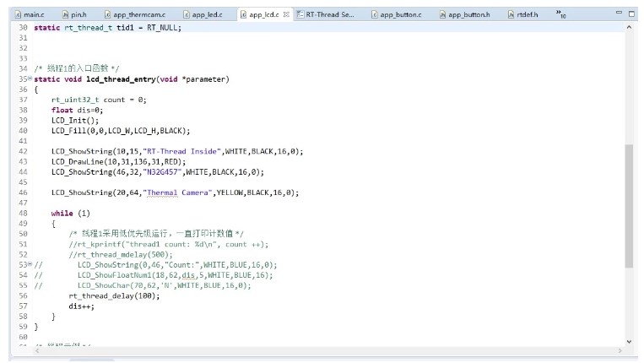Open the pin.h editor tab
Image resolution: width=644 pixels, height=363 pixels.
pos(74,15)
